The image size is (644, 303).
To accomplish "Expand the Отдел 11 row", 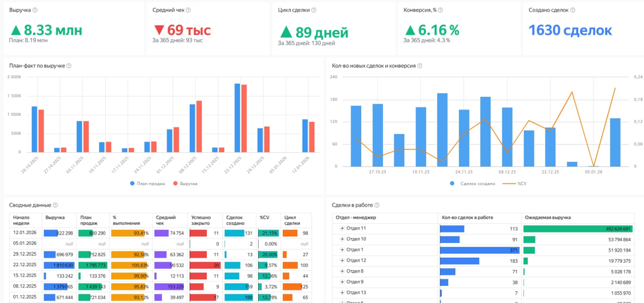I will click(342, 228).
